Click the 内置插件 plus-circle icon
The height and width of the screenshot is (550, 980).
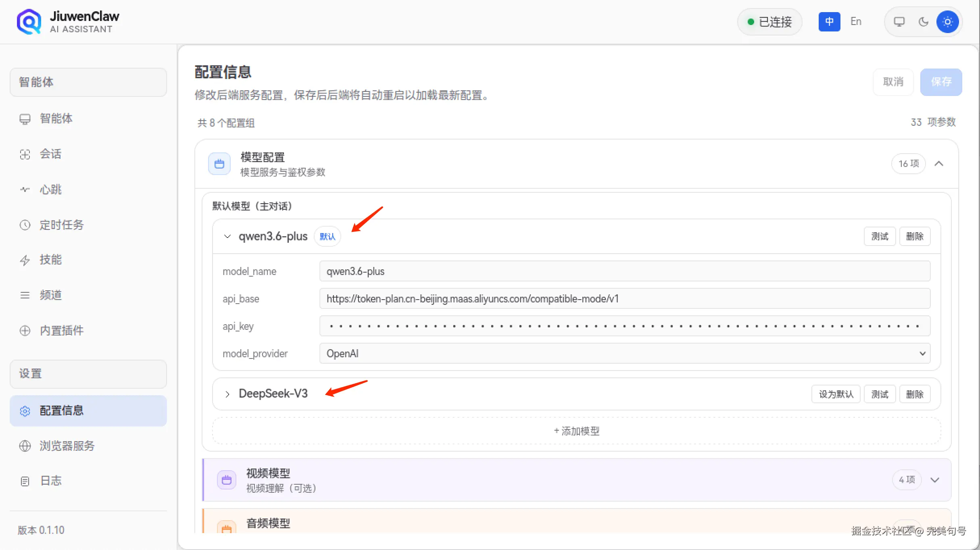tap(25, 331)
